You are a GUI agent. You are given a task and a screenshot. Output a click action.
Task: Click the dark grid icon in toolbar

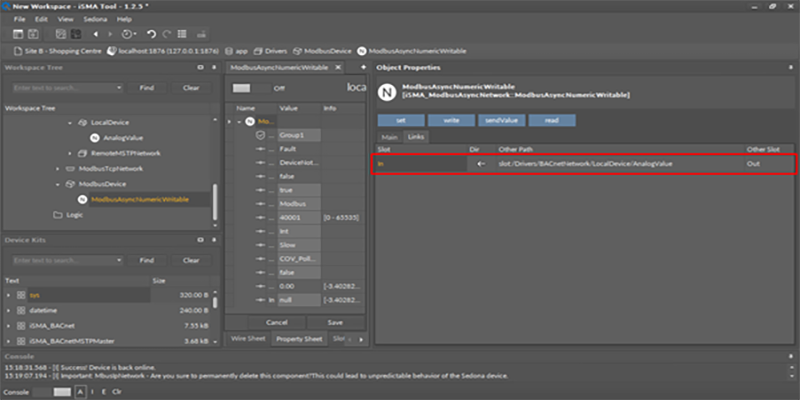pos(76,34)
